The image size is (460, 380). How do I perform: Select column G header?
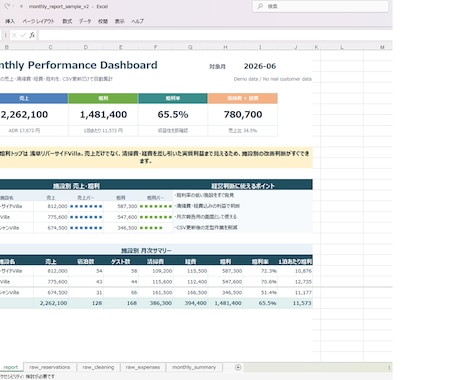(190, 47)
